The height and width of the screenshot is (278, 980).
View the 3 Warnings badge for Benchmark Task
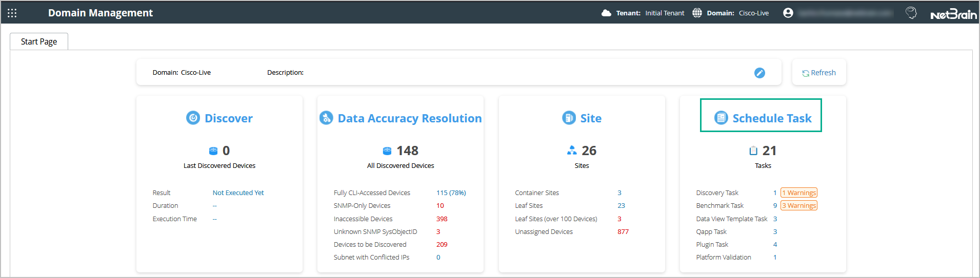tap(798, 206)
